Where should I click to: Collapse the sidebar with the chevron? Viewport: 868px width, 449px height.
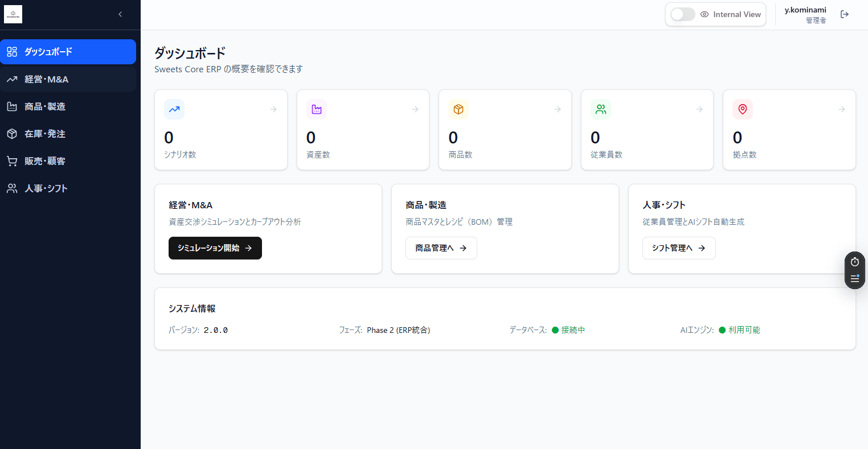pos(120,14)
